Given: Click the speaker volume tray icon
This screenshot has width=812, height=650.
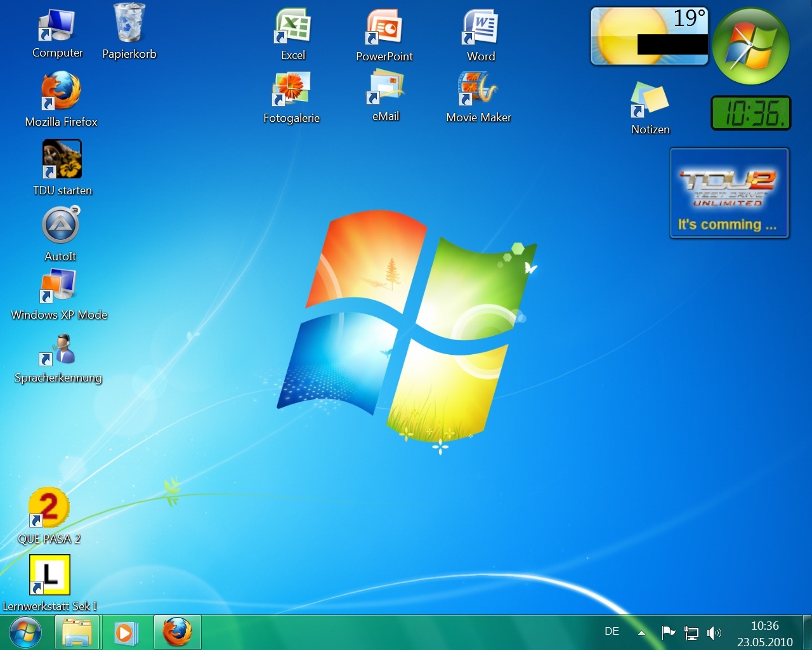Looking at the screenshot, I should pyautogui.click(x=714, y=632).
